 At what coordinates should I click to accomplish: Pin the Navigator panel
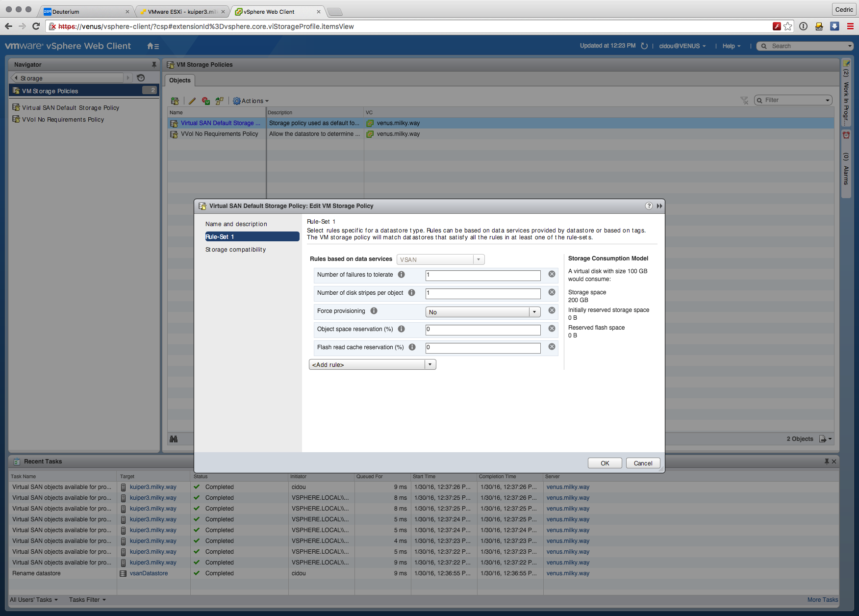point(154,65)
